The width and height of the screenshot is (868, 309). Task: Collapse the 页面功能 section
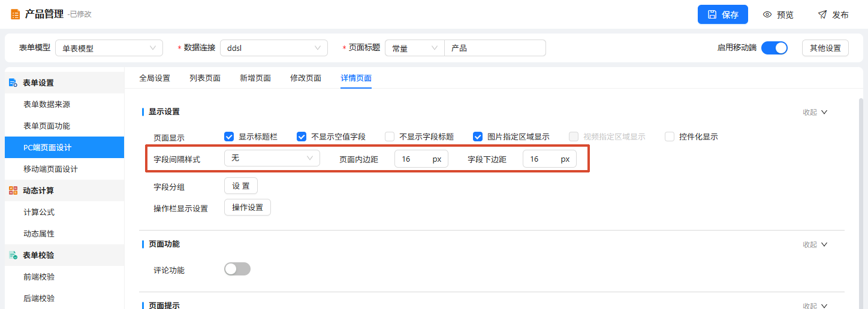(x=815, y=244)
